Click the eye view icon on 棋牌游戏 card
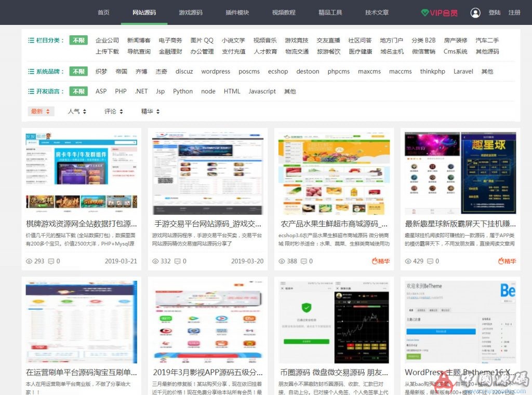Viewport: 532px width, 395px height. pyautogui.click(x=30, y=262)
